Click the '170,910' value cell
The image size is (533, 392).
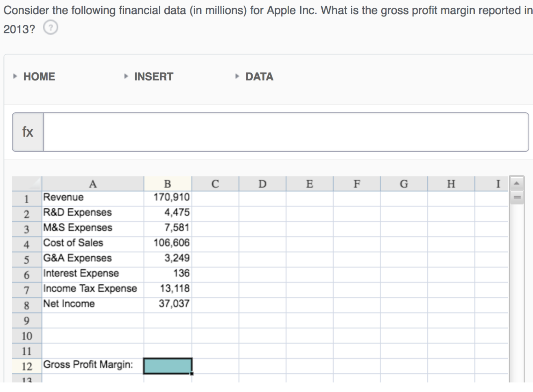(168, 198)
